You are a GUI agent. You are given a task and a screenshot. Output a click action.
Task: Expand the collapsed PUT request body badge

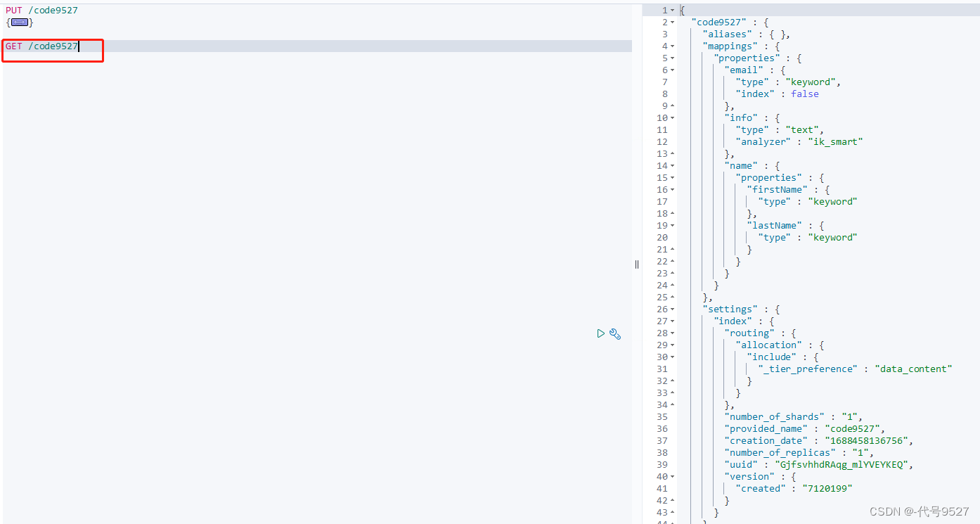coord(20,23)
